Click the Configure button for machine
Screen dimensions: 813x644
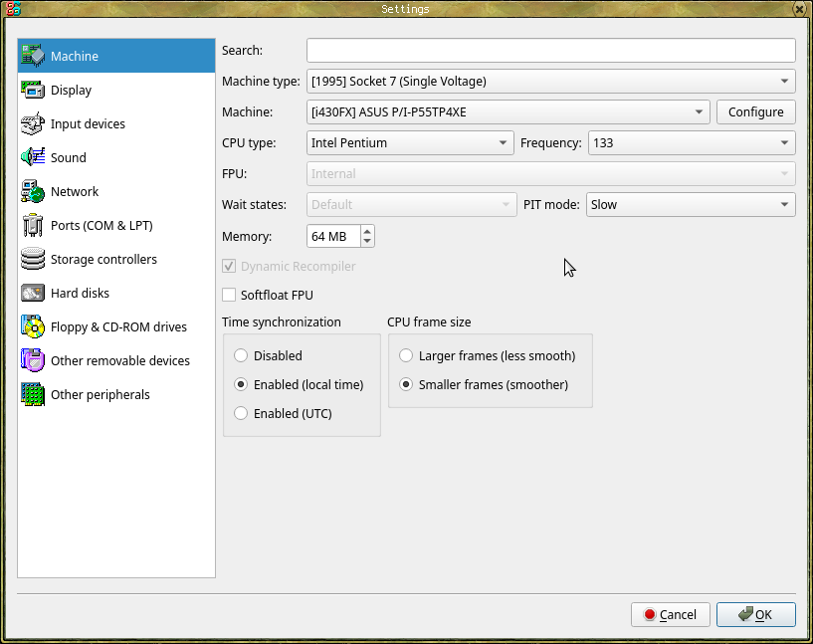pyautogui.click(x=755, y=112)
